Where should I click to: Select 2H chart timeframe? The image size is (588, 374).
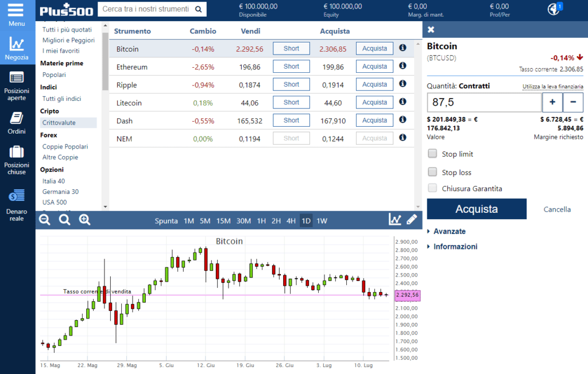[x=276, y=221]
